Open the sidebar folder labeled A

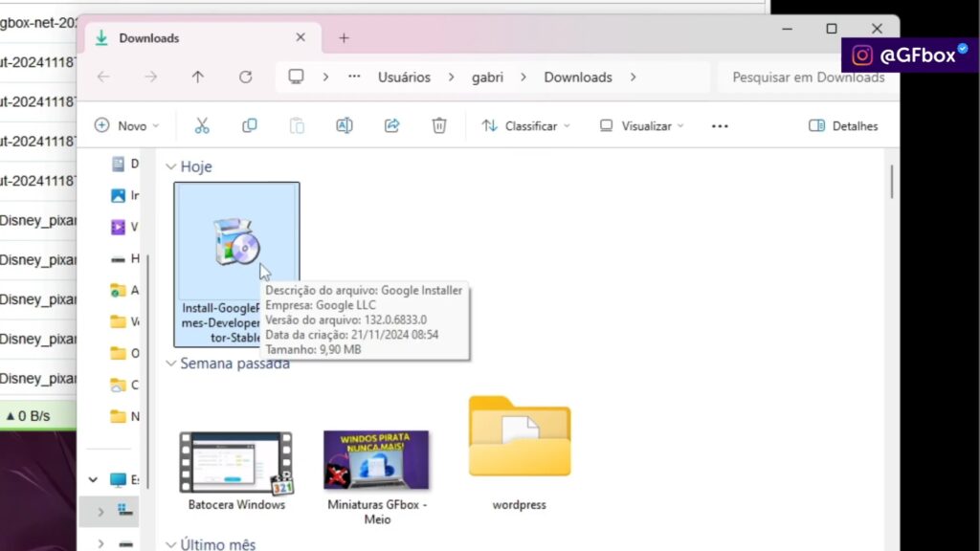[x=125, y=290]
